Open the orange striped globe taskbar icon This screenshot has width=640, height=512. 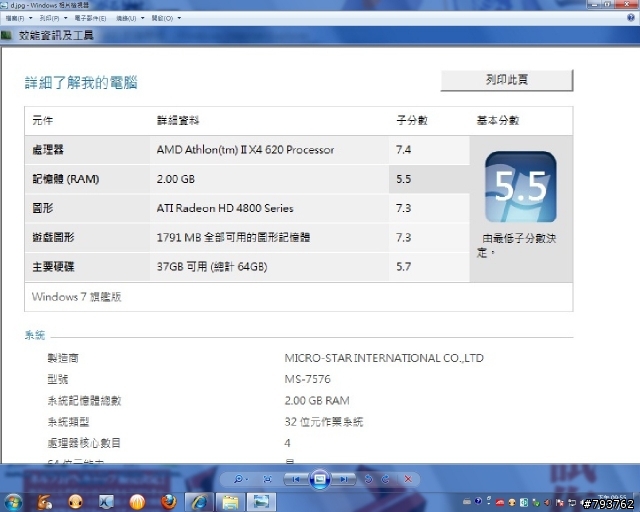click(x=137, y=502)
